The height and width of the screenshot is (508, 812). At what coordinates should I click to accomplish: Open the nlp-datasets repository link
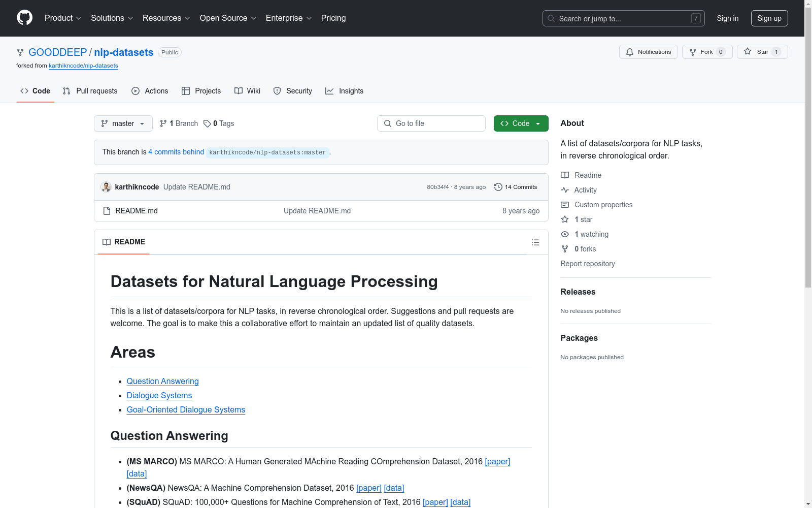pyautogui.click(x=124, y=52)
